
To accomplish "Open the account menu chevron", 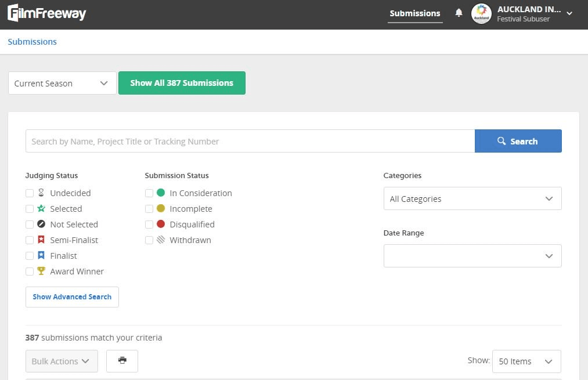I will tap(569, 14).
